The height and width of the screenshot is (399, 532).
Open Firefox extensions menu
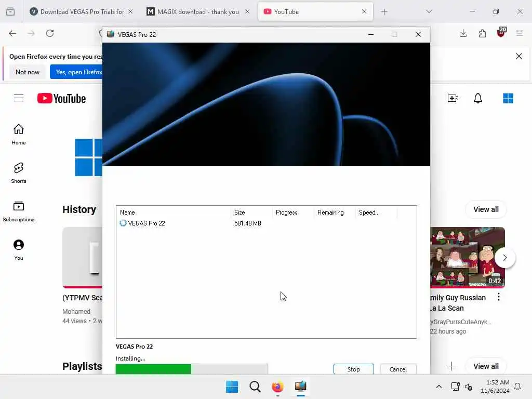482,33
